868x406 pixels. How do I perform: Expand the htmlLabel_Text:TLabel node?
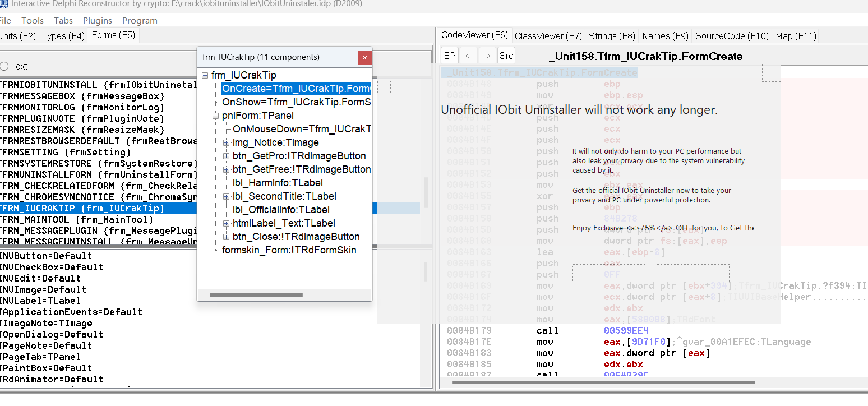(x=227, y=223)
